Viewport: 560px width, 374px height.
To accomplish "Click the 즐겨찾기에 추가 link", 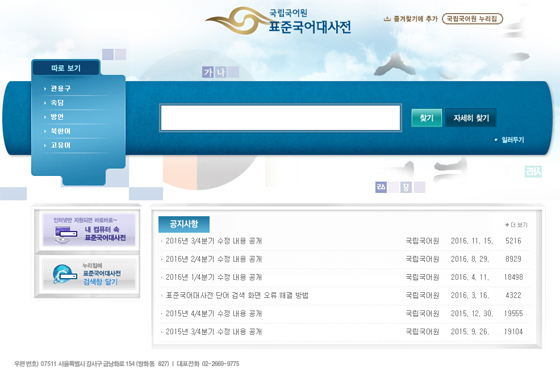I will pos(415,19).
